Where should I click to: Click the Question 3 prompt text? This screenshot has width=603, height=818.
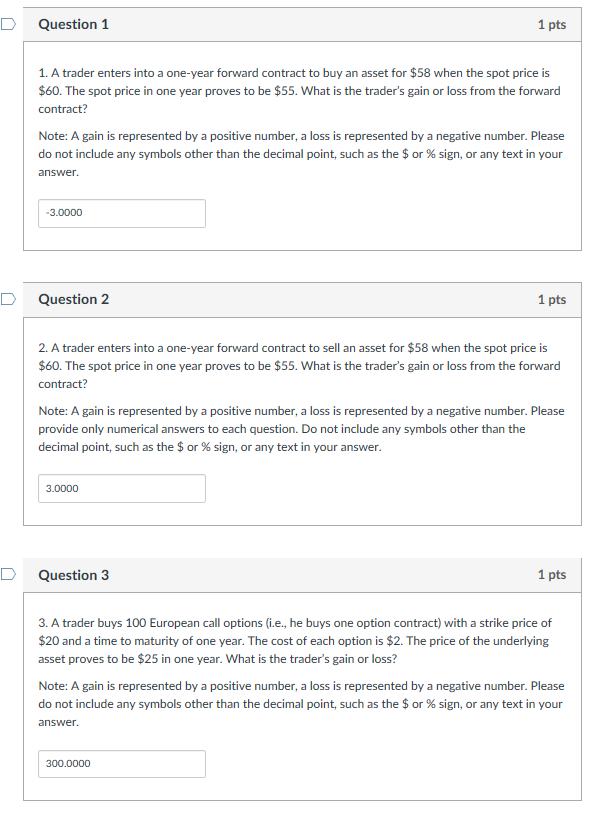(x=300, y=640)
